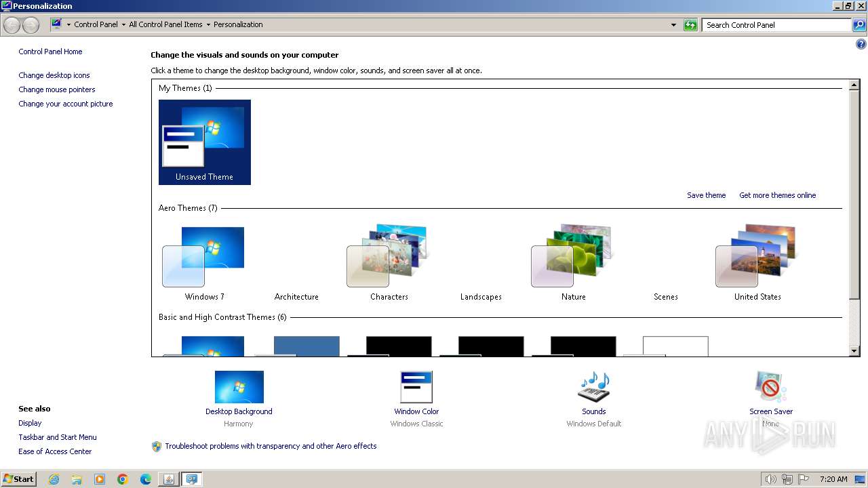Screen dimensions: 868x488
Task: Click the help question mark icon
Action: (x=861, y=45)
